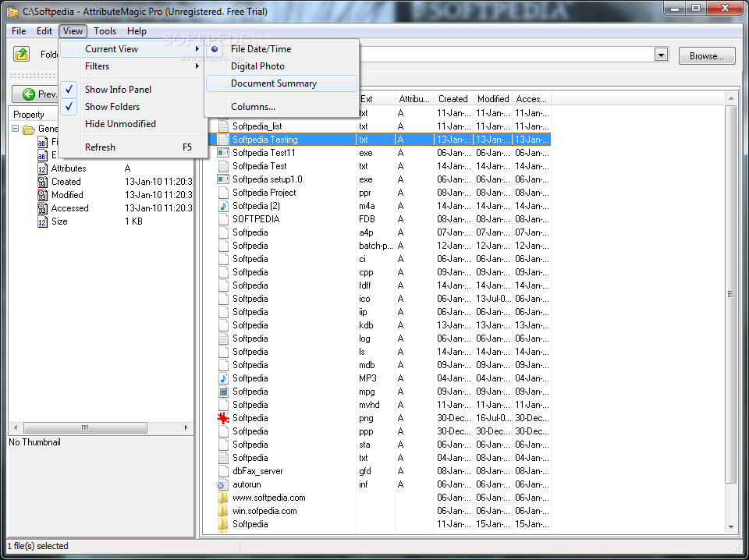Click the red png file icon
Screen dimensions: 749x560
click(x=223, y=418)
